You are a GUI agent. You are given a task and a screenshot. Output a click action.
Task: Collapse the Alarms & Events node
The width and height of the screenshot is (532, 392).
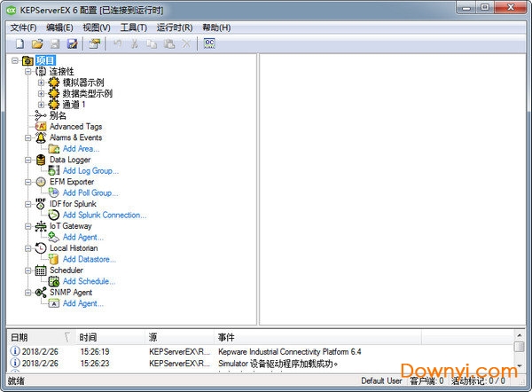(x=28, y=137)
